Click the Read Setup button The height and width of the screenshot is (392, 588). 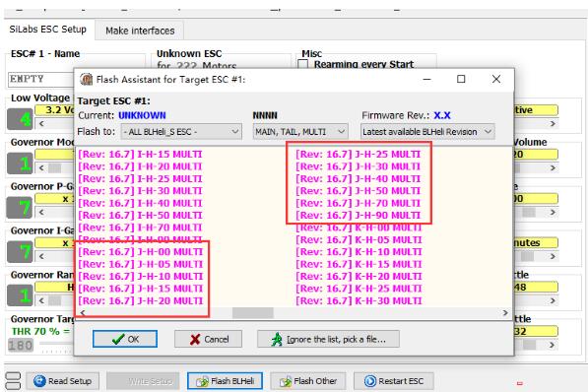coord(63,381)
